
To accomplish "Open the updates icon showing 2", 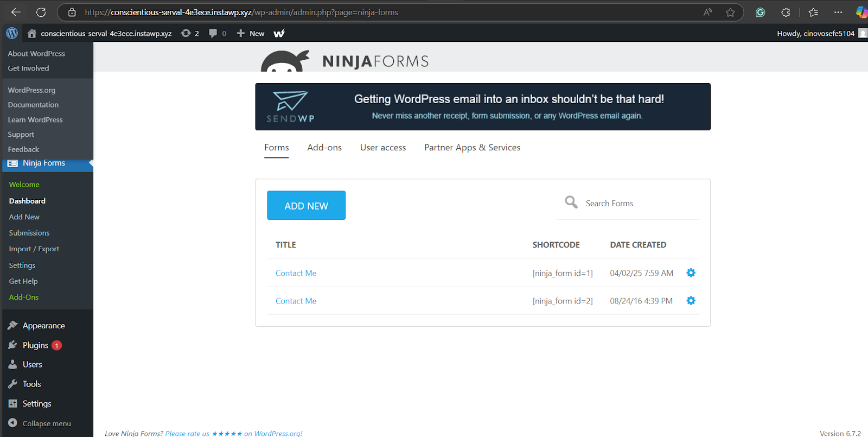I will [190, 33].
